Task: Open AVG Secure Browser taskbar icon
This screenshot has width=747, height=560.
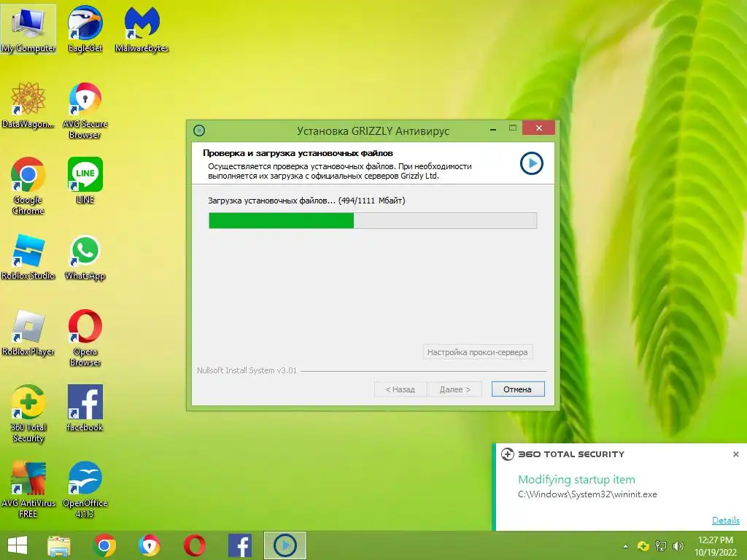Action: pyautogui.click(x=150, y=545)
